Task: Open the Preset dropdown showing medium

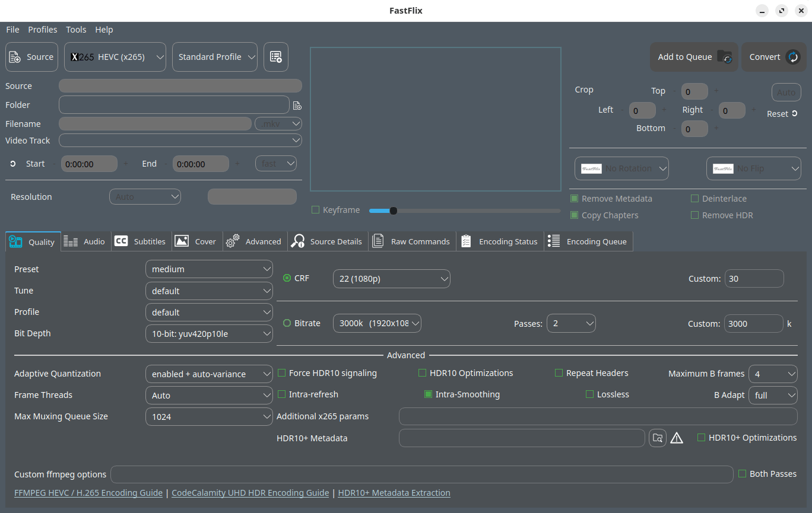Action: point(209,269)
